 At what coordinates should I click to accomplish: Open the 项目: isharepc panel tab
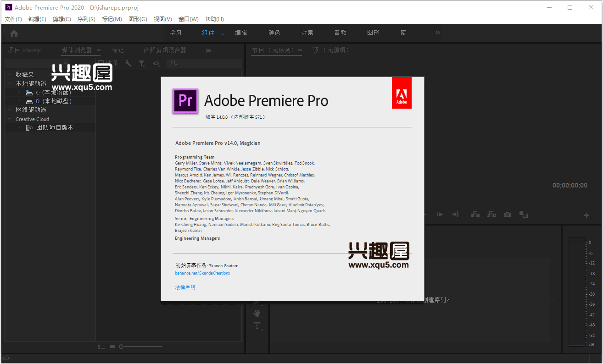[x=25, y=50]
